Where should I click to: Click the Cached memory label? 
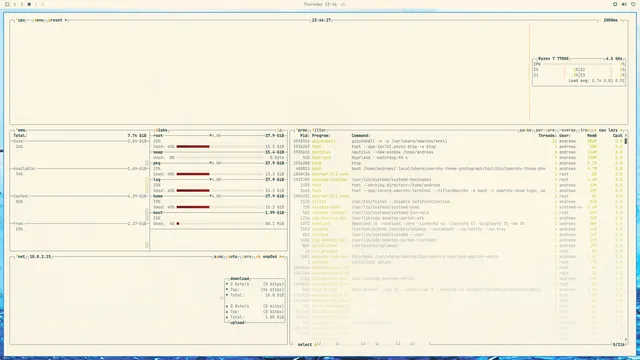tap(21, 196)
